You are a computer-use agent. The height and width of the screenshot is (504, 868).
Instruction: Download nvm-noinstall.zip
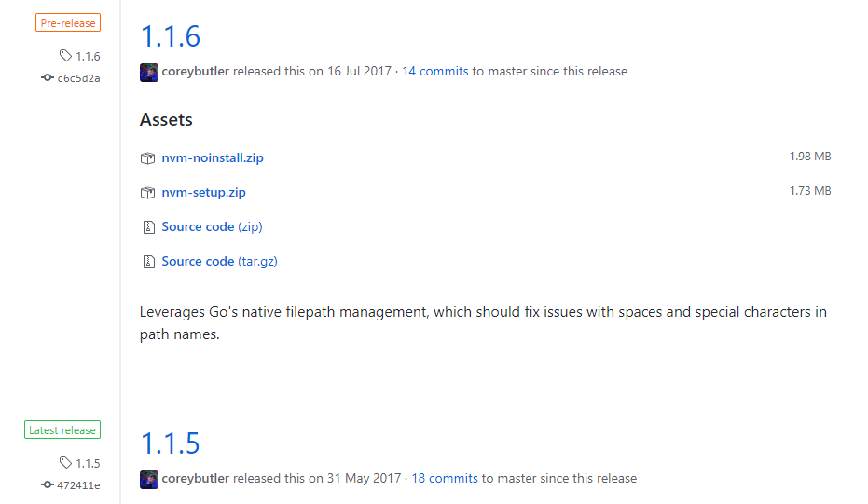213,157
